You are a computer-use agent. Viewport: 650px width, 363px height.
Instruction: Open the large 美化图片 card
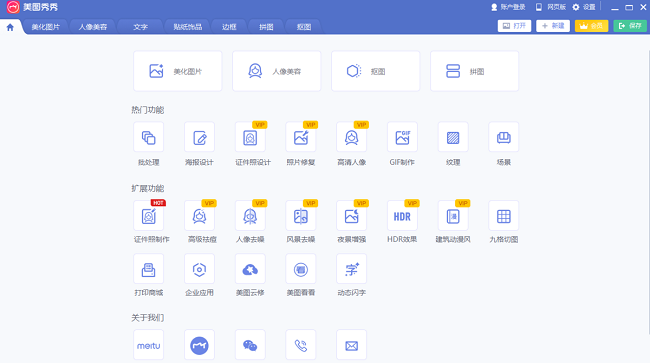(177, 71)
